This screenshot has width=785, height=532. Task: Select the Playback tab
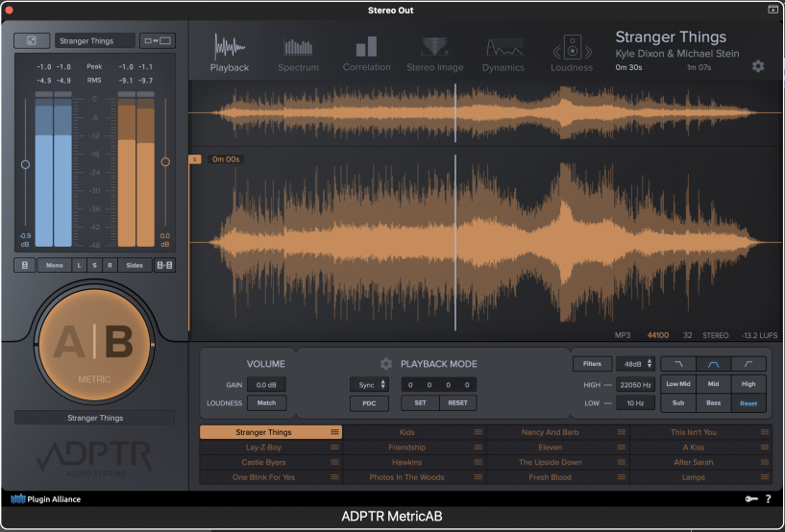(x=230, y=54)
